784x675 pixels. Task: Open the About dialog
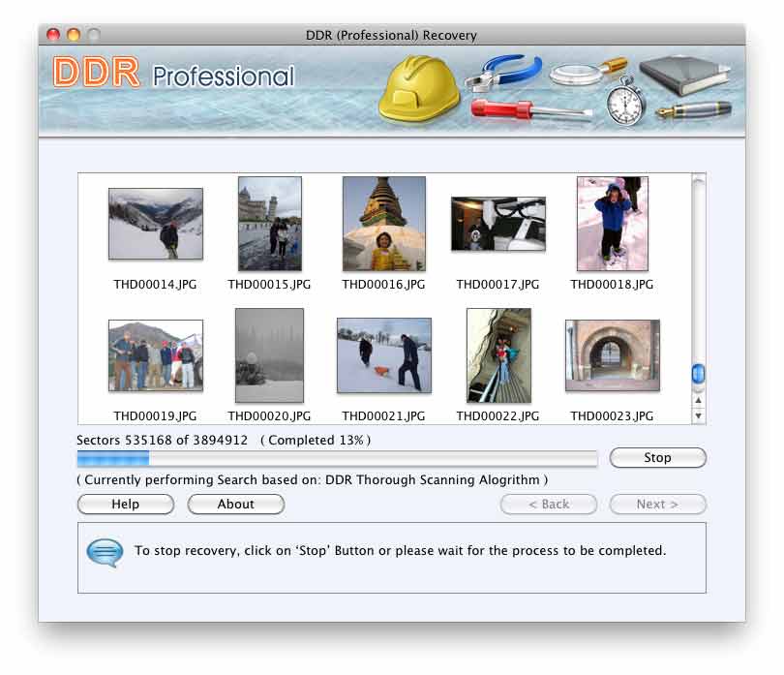[x=236, y=505]
